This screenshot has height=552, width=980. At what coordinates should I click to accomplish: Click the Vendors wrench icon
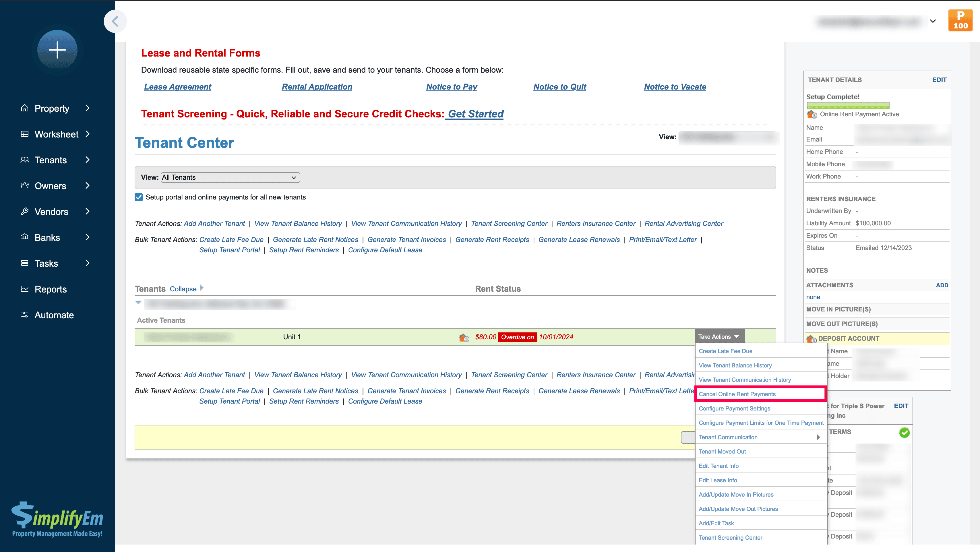click(25, 212)
